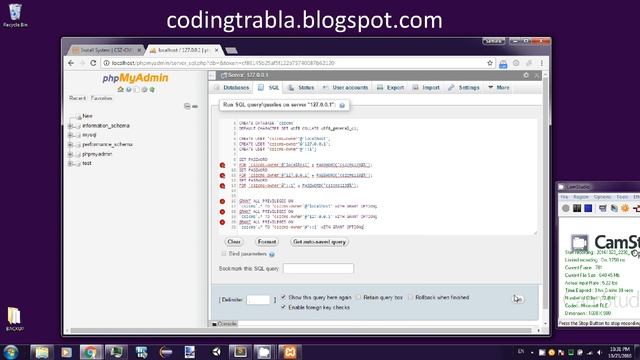Click Chrome icon in taskbar
The width and height of the screenshot is (640, 360).
coord(90,352)
